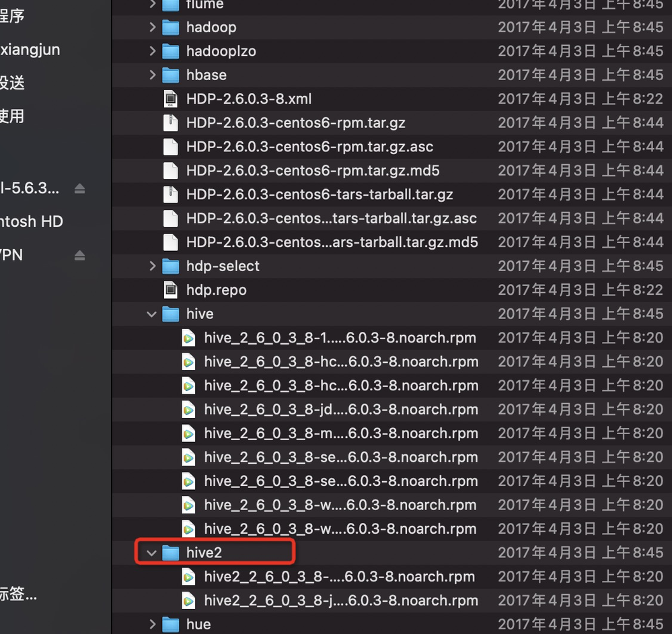Image resolution: width=672 pixels, height=634 pixels.
Task: Click the hdp-select folder name
Action: pyautogui.click(x=223, y=267)
